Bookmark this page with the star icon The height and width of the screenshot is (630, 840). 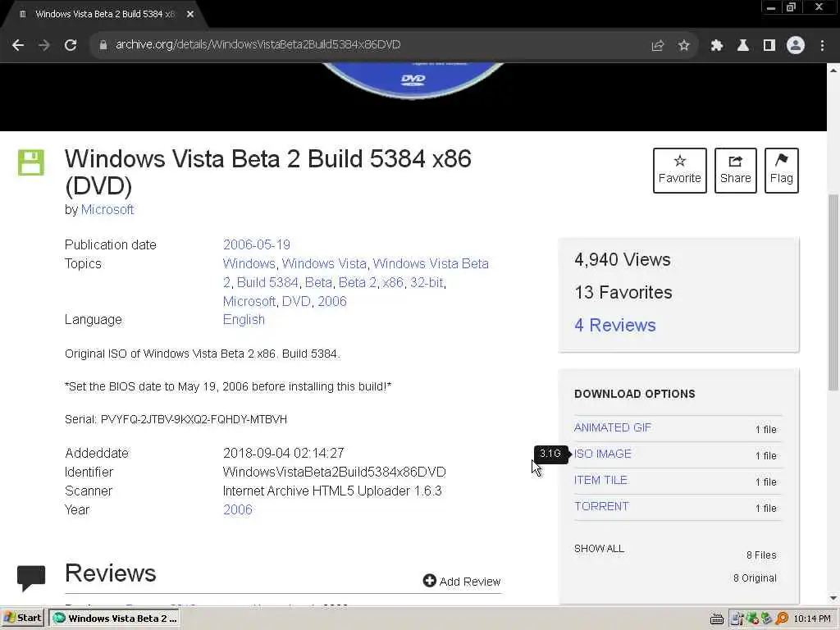pyautogui.click(x=683, y=46)
